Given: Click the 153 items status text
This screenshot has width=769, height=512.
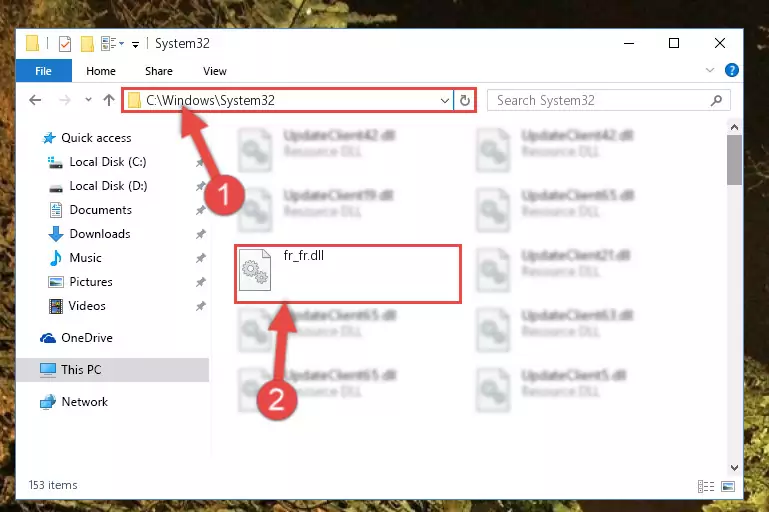Looking at the screenshot, I should tap(53, 485).
